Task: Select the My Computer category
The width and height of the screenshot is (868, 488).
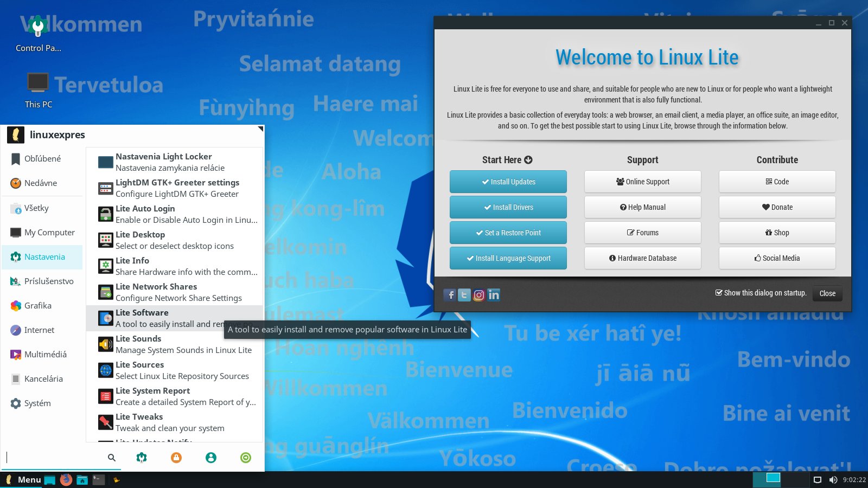Action: point(42,233)
